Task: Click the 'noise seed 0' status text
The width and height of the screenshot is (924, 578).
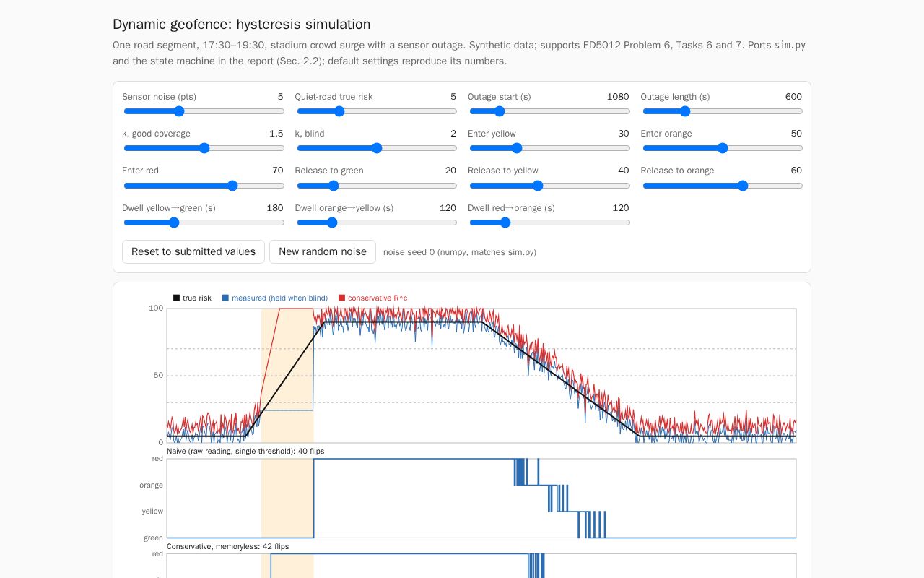Action: click(460, 252)
